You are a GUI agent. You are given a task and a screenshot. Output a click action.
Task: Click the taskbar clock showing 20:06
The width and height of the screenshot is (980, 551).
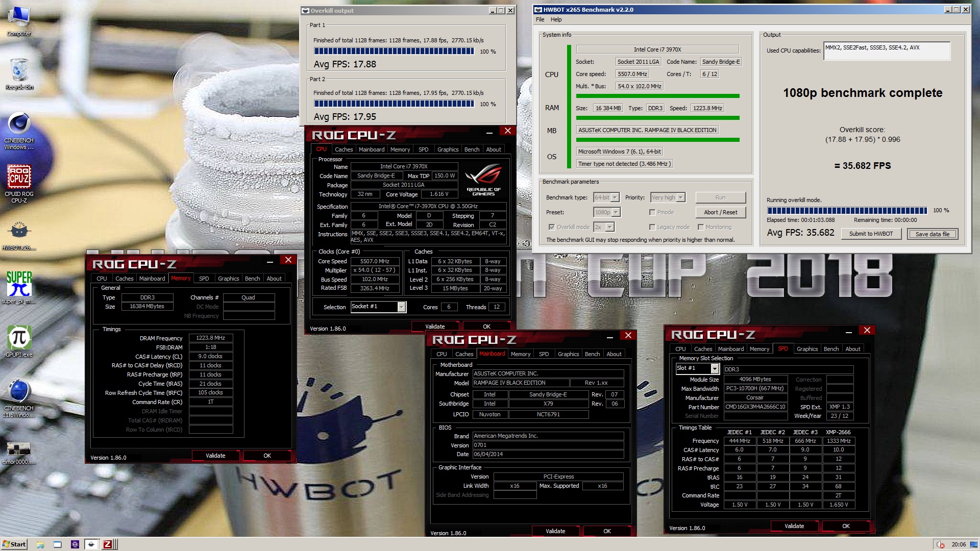click(959, 544)
